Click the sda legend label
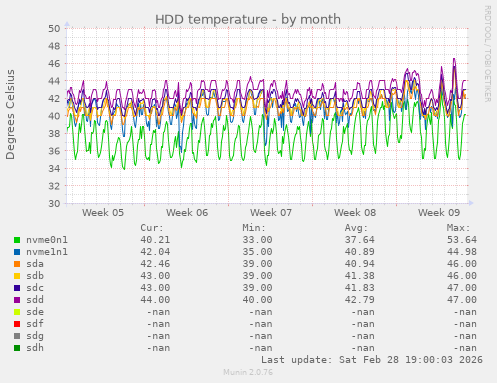This screenshot has height=383, width=497. click(35, 264)
